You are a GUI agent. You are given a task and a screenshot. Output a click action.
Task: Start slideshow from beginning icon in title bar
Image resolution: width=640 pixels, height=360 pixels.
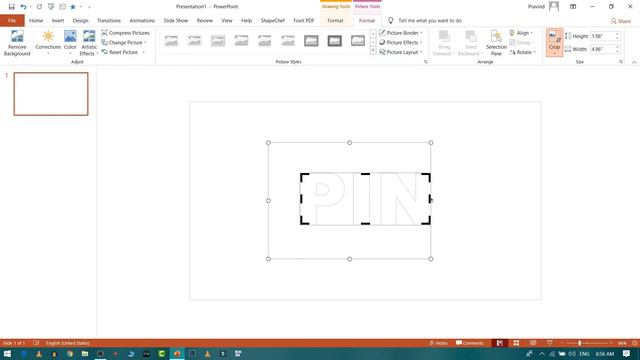coord(51,7)
